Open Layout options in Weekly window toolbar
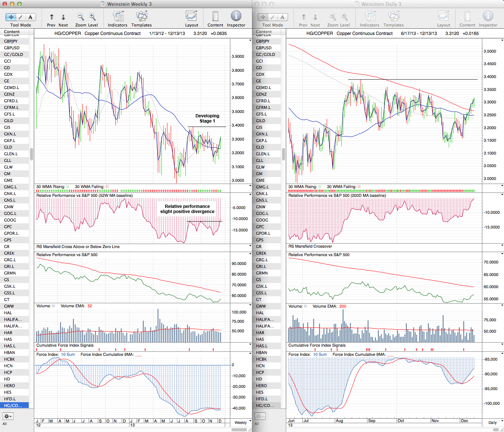Image resolution: width=504 pixels, height=432 pixels. [191, 17]
